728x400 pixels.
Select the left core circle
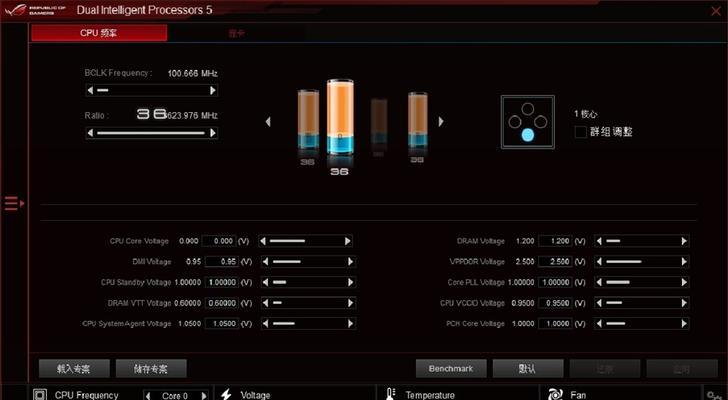click(514, 122)
